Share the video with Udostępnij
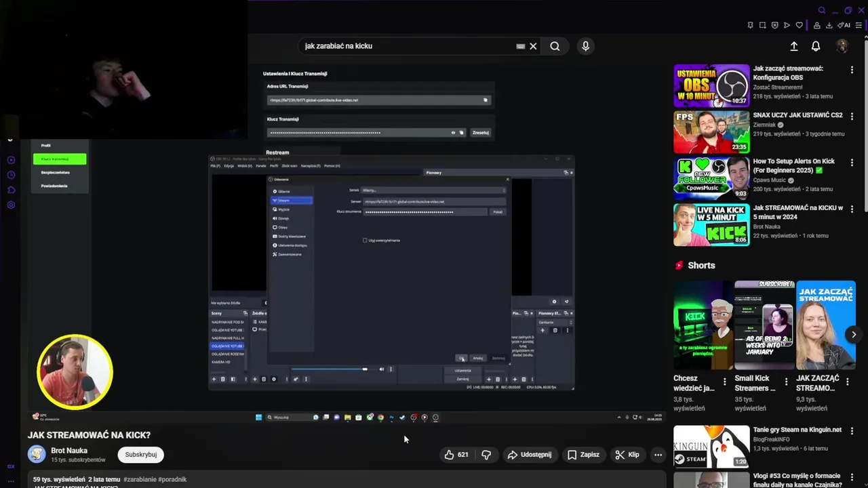The image size is (868, 488). coord(530,455)
